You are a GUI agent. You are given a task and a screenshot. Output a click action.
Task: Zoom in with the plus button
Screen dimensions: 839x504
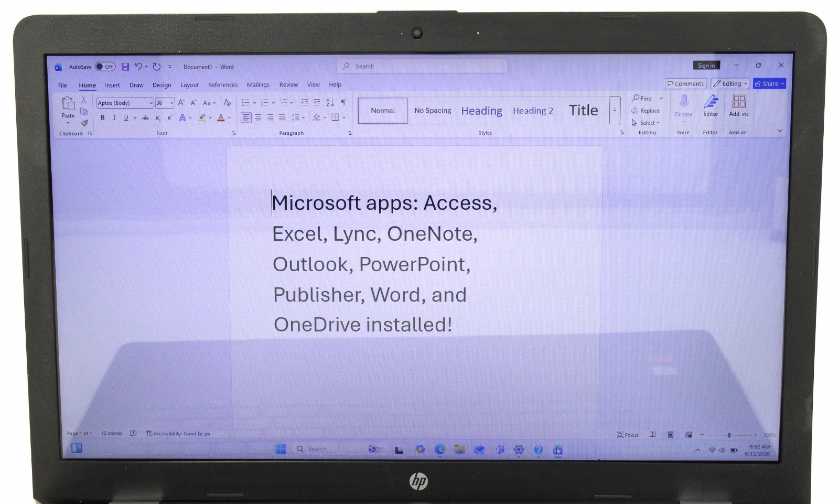pos(756,435)
